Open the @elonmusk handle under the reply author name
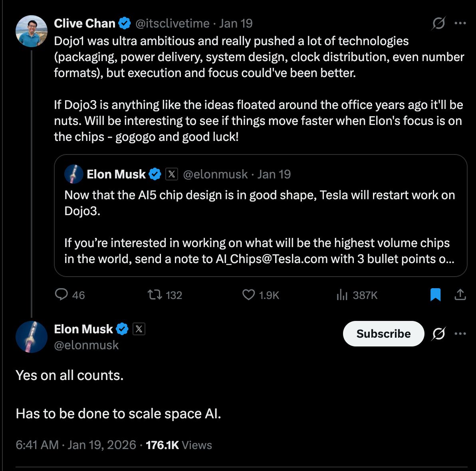This screenshot has height=471, width=476. [86, 345]
